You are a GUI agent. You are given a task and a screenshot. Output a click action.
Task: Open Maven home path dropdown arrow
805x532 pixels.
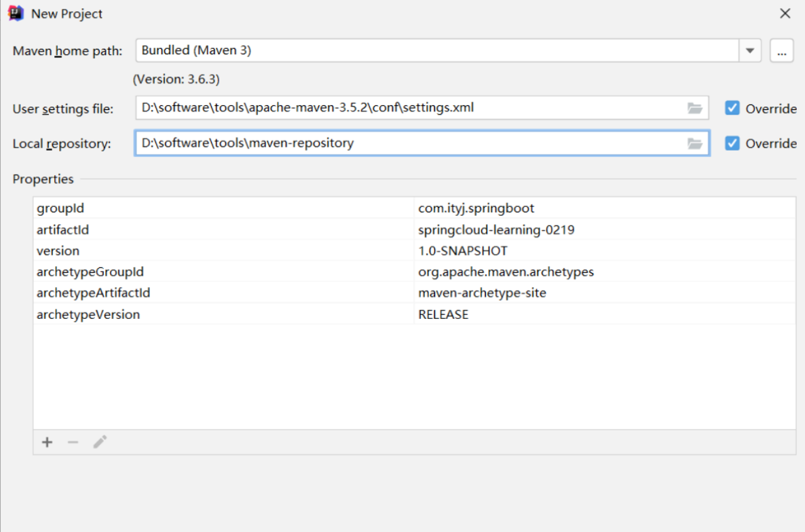pyautogui.click(x=750, y=51)
